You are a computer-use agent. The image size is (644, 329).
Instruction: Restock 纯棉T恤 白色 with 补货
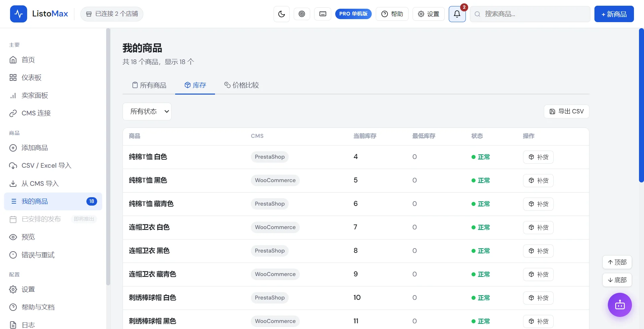[538, 157]
